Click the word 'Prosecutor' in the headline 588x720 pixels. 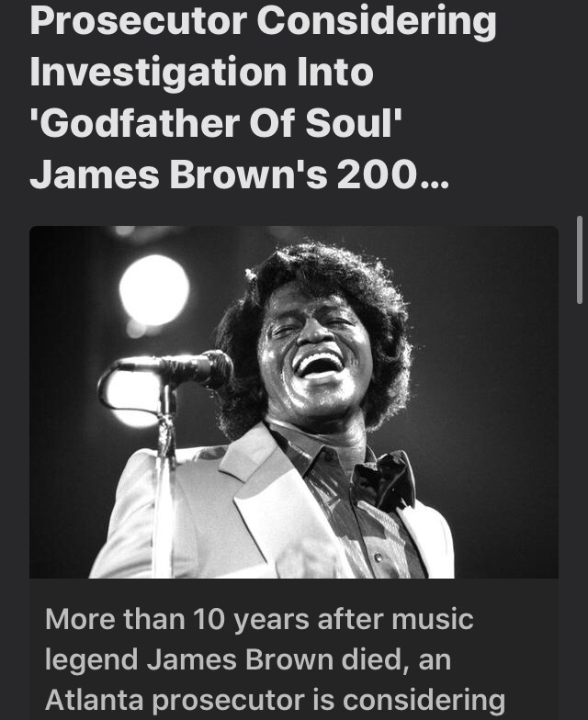pos(138,20)
